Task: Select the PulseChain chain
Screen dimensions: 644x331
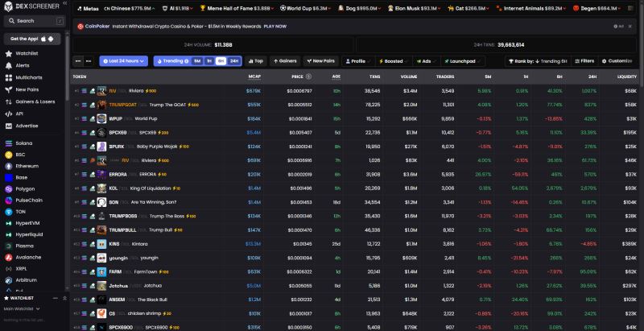Action: pos(29,201)
